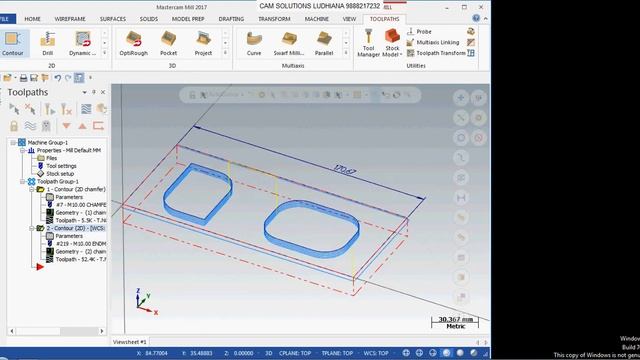Open the Tool Manager

pos(369,43)
